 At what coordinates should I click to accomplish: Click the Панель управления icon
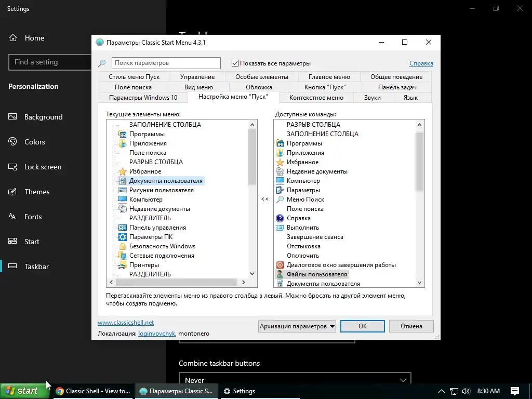(123, 228)
